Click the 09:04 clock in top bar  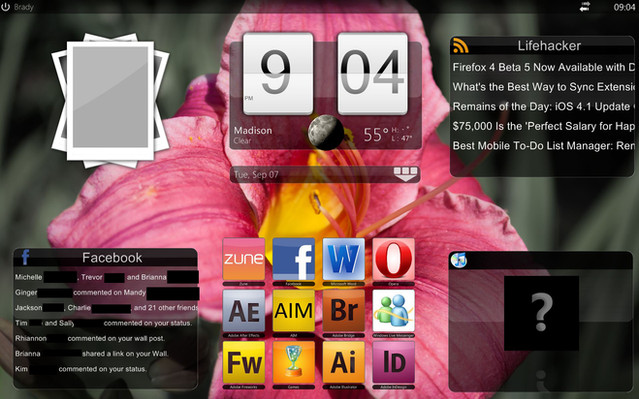tap(624, 7)
